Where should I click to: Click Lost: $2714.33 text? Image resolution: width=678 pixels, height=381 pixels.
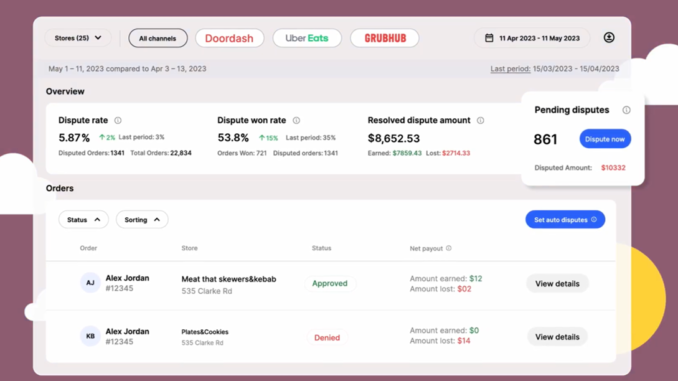click(448, 153)
